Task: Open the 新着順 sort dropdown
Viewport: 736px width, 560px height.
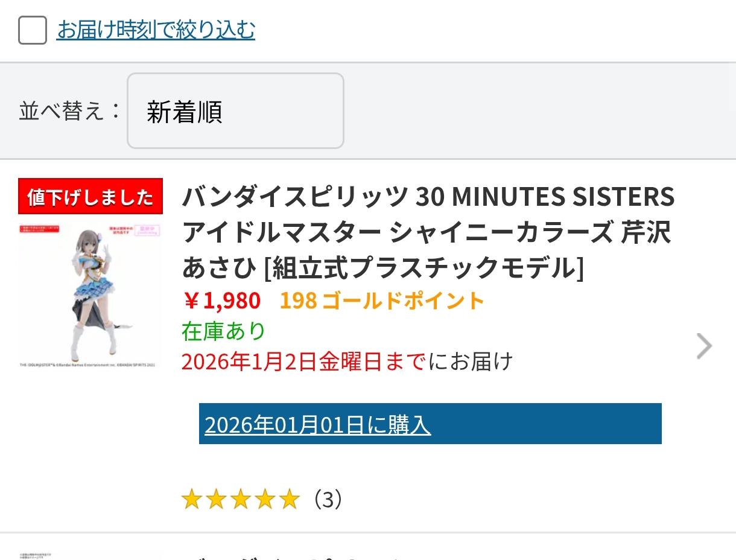Action: (x=235, y=111)
